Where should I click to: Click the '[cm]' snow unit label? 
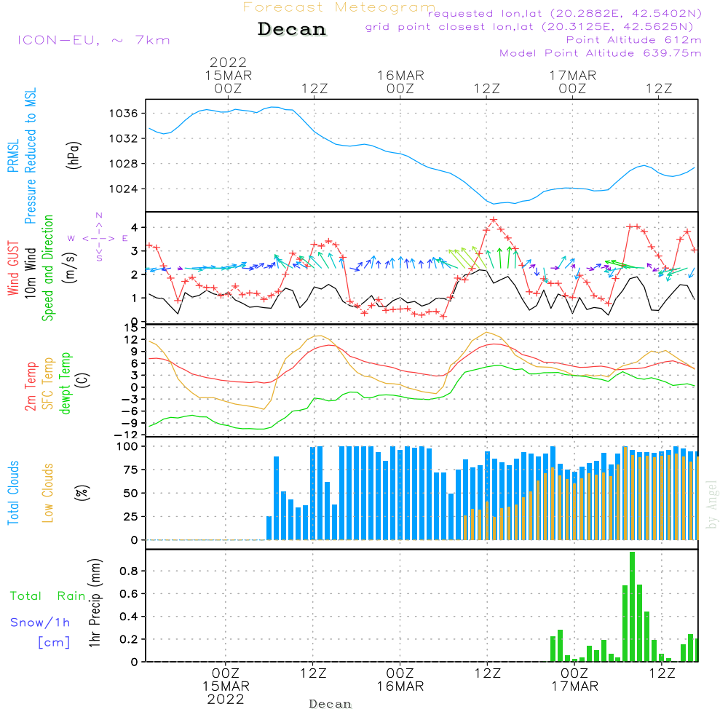(54, 643)
